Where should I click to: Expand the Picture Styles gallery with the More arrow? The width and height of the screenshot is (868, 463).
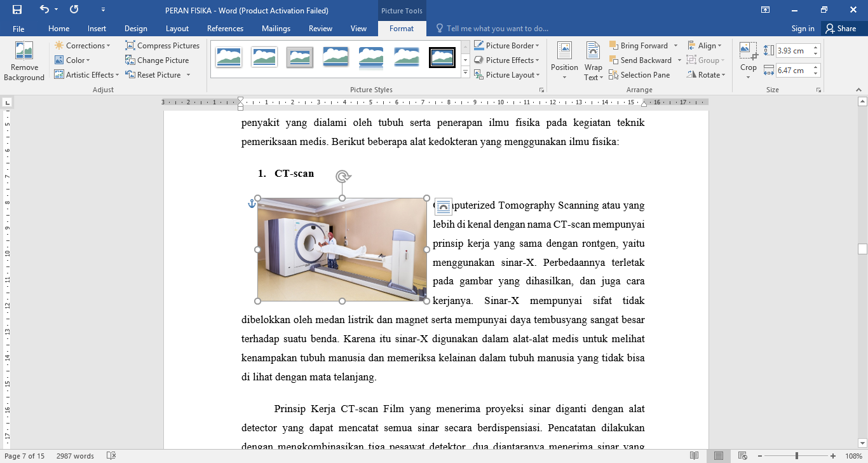point(465,73)
